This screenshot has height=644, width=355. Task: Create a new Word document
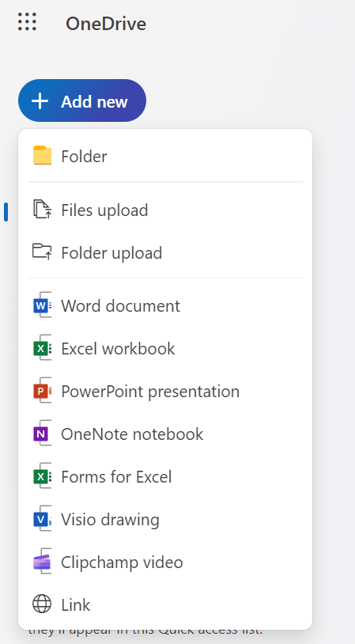[x=165, y=306]
